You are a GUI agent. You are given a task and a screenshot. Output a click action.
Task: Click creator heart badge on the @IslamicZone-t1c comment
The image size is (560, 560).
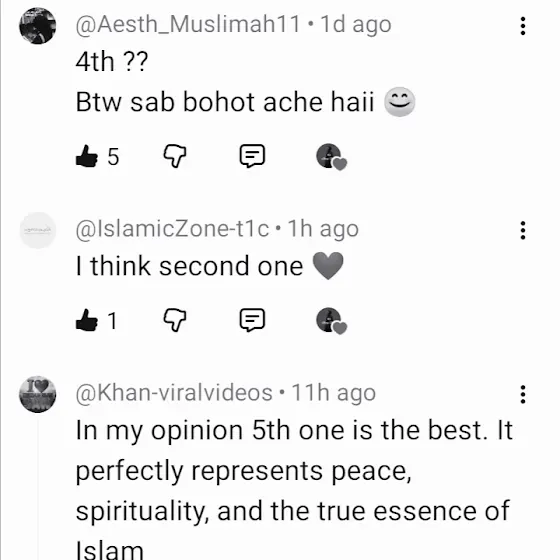(x=331, y=320)
